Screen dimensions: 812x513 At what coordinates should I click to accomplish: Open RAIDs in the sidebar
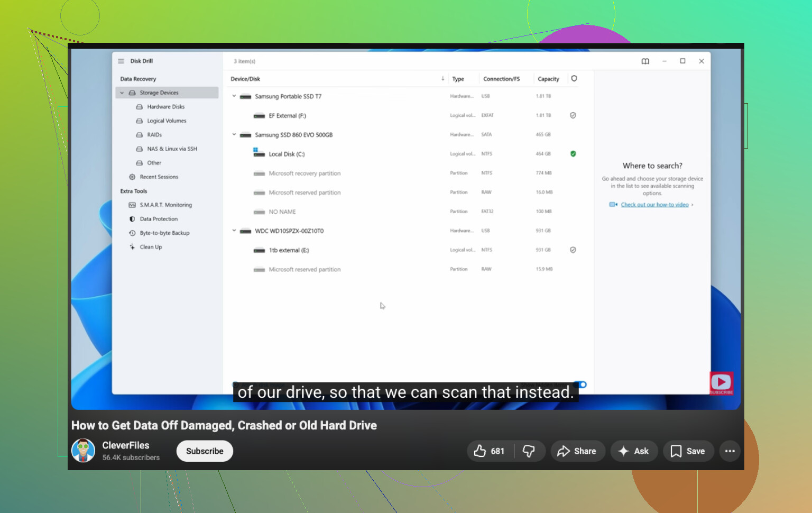click(154, 135)
